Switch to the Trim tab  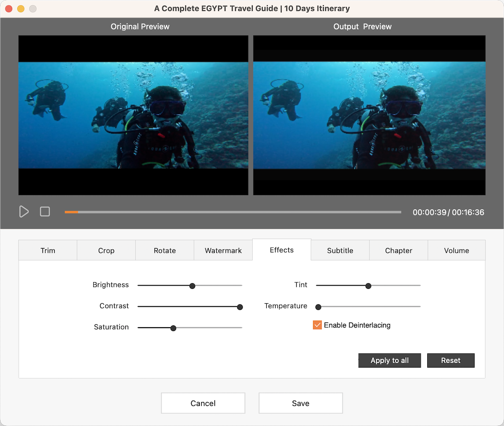[48, 250]
